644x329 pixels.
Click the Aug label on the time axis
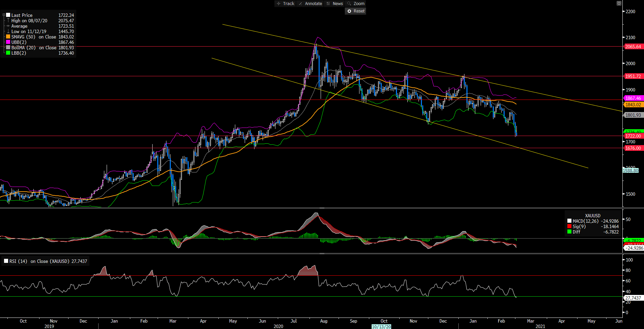pyautogui.click(x=324, y=321)
